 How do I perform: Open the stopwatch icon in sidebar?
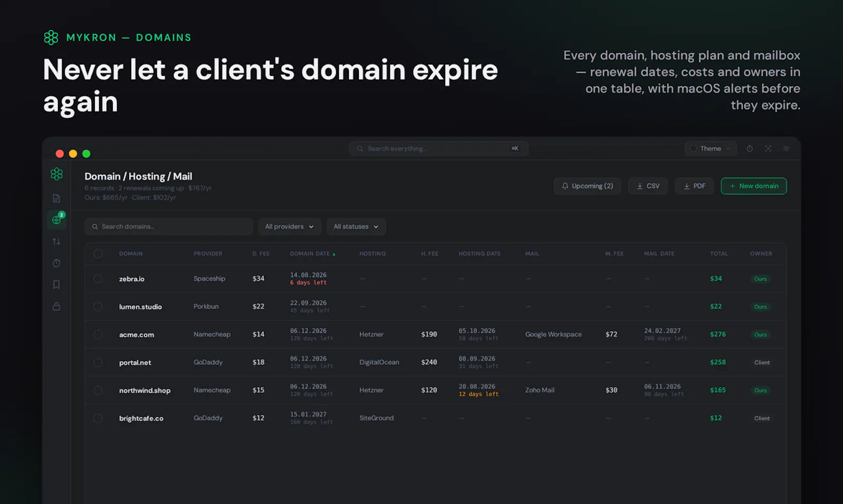pyautogui.click(x=56, y=263)
